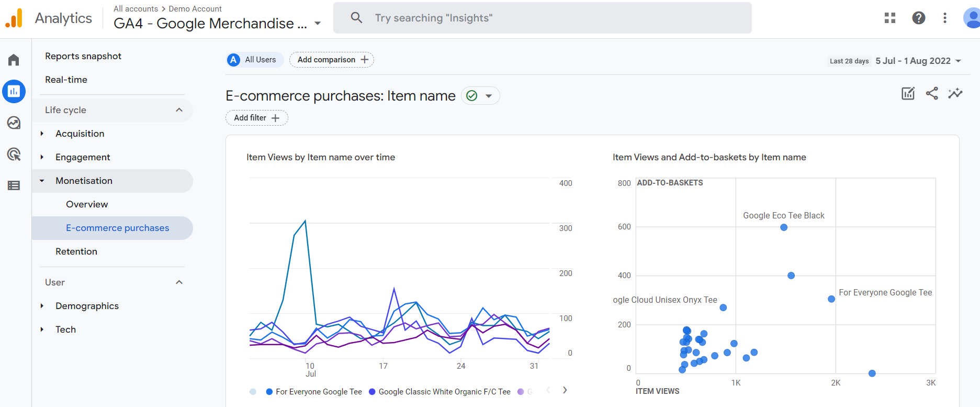Open Retention report
This screenshot has width=980, height=407.
(x=76, y=251)
